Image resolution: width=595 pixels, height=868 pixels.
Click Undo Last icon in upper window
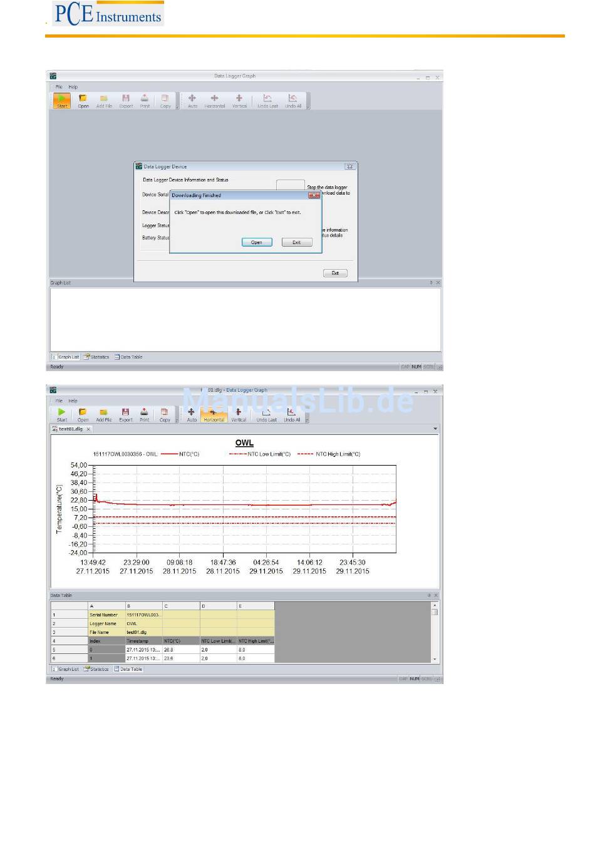[x=267, y=100]
